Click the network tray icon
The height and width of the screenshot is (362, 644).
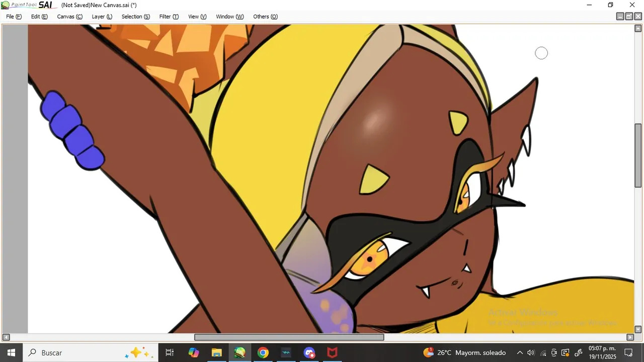pyautogui.click(x=543, y=352)
